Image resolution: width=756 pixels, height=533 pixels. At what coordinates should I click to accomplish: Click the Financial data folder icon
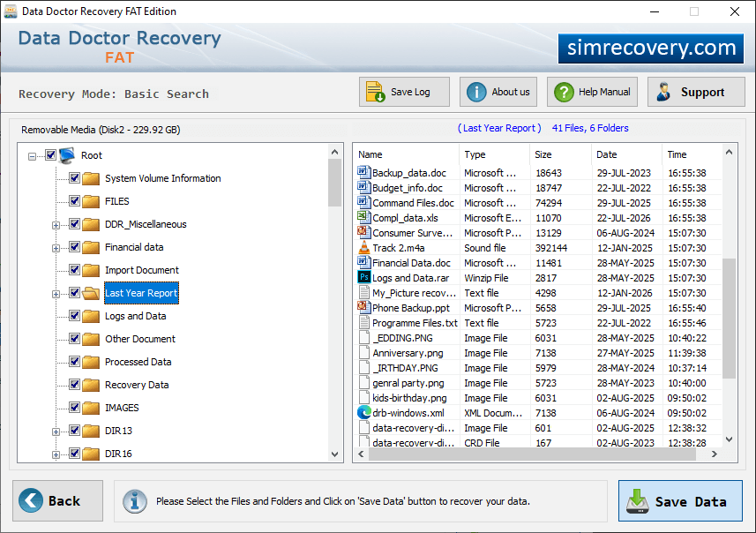coord(91,247)
